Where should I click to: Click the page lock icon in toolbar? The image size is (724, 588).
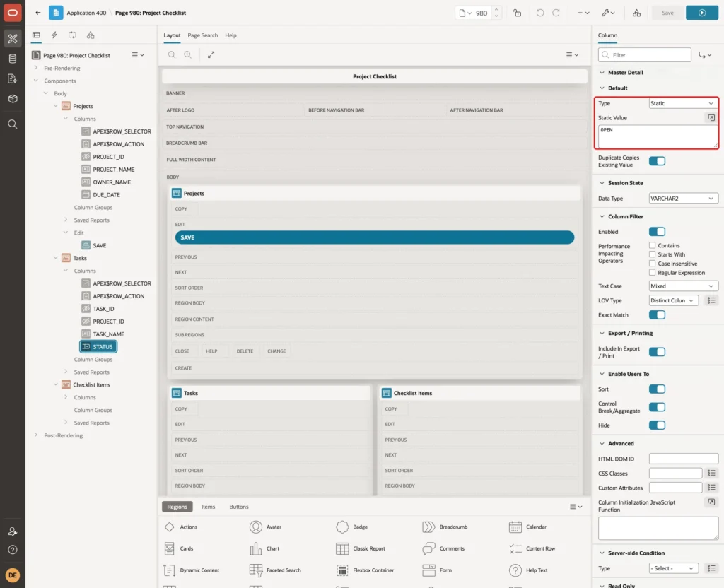(x=517, y=13)
